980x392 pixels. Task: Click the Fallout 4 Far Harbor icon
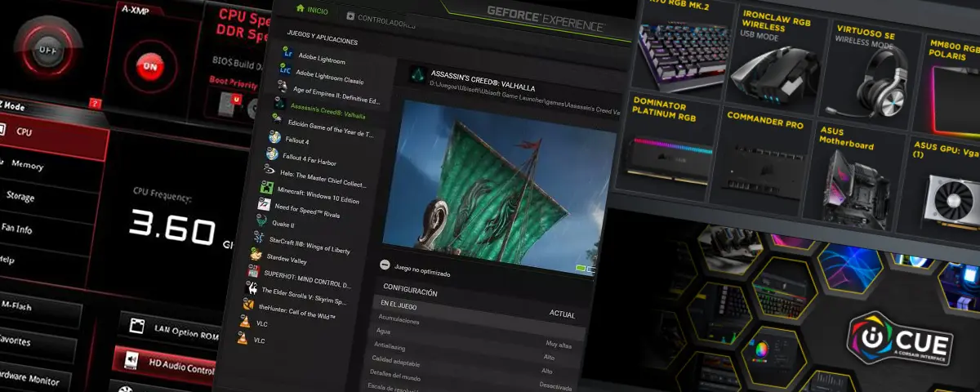273,154
